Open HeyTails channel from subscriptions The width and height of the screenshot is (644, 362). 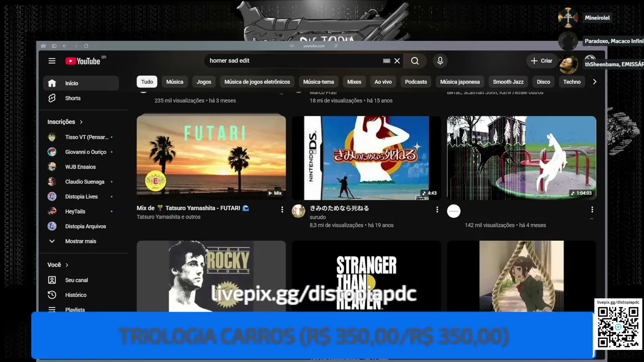[x=81, y=212]
